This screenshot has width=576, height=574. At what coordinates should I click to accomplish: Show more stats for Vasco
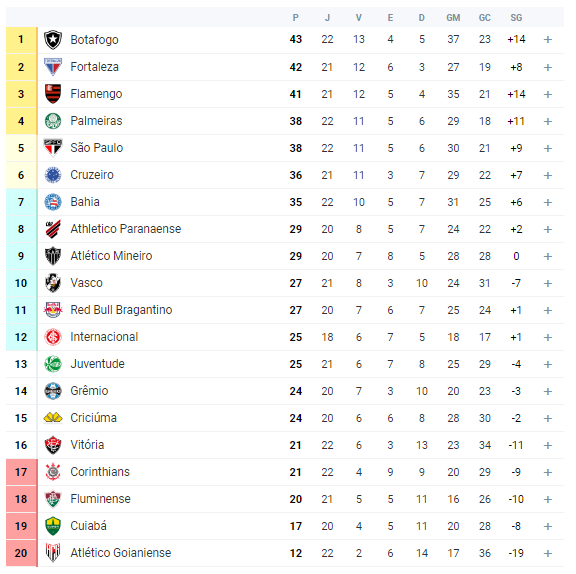pyautogui.click(x=548, y=283)
